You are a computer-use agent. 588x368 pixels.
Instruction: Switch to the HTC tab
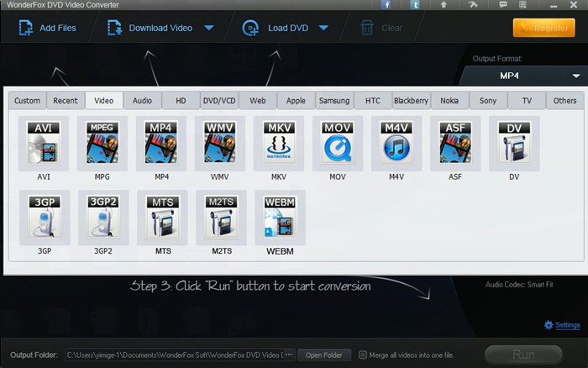click(373, 101)
